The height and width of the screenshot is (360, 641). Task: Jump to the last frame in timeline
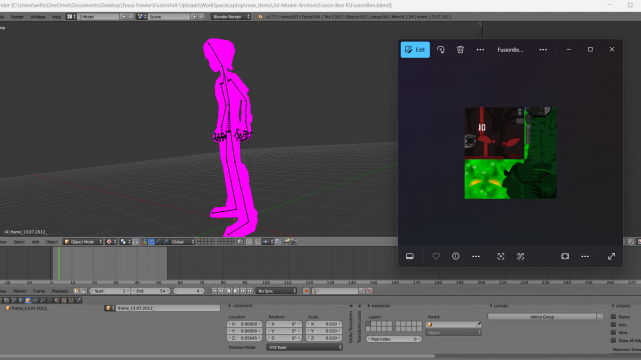[x=250, y=291]
